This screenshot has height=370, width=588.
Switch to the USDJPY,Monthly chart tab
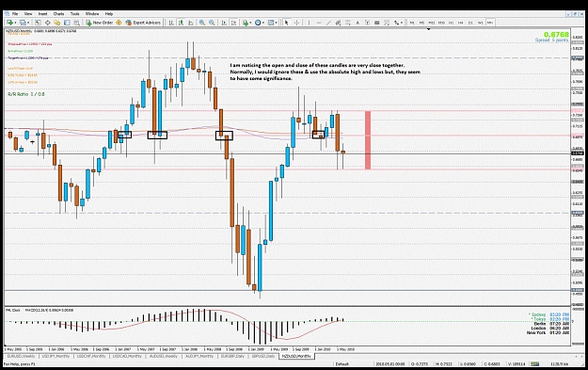pos(56,356)
